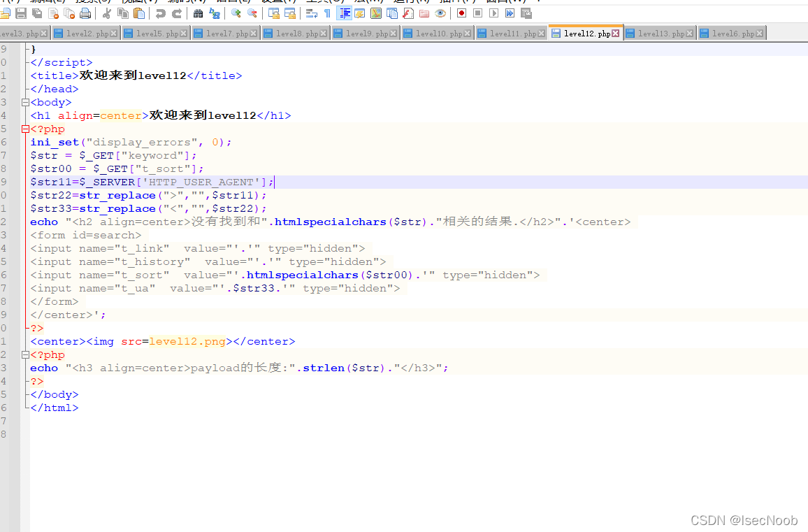Click the $str00 = $_GET["t_sort"] line
The image size is (808, 532).
tap(117, 169)
